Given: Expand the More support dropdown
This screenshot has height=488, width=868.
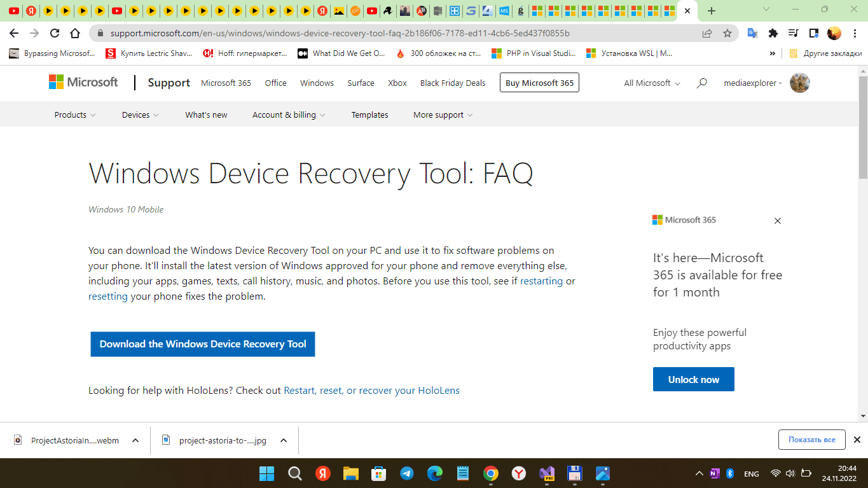Looking at the screenshot, I should coord(443,115).
